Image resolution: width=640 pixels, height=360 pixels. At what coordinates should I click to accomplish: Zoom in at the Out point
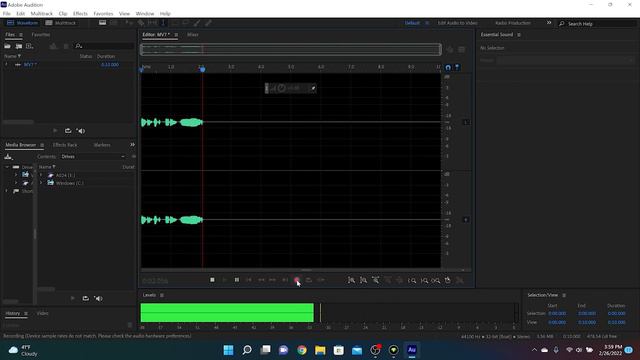coord(424,280)
